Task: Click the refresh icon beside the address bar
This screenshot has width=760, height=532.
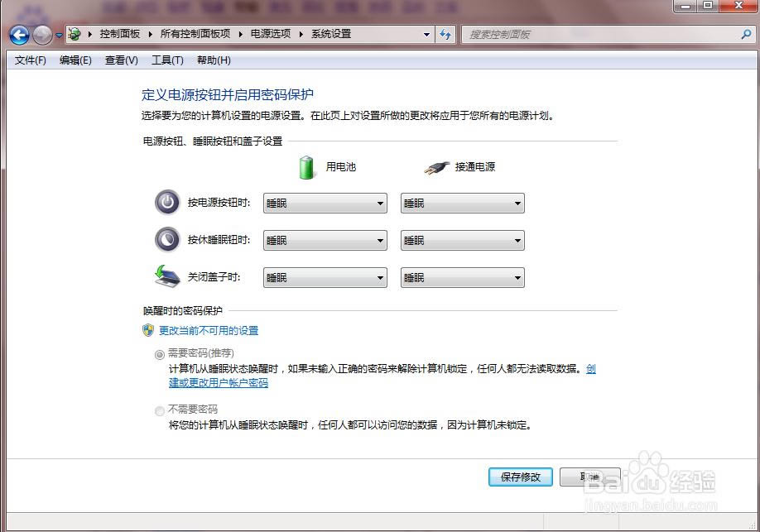Action: click(445, 35)
